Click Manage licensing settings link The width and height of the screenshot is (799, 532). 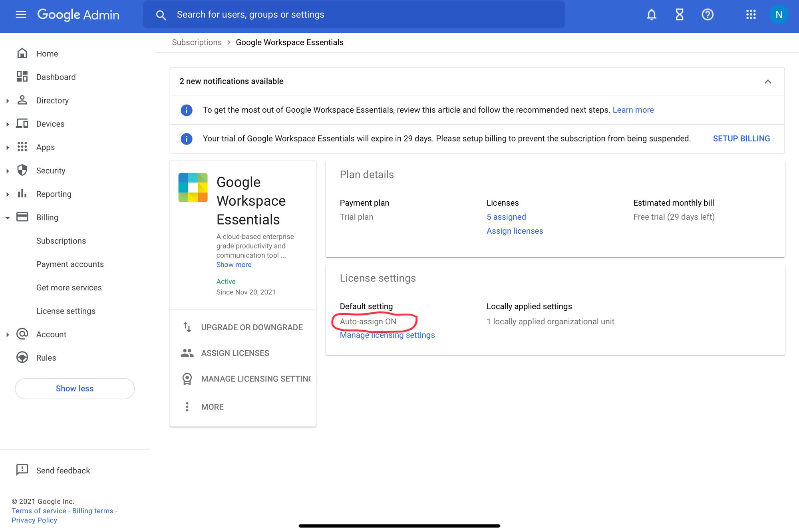coord(387,335)
